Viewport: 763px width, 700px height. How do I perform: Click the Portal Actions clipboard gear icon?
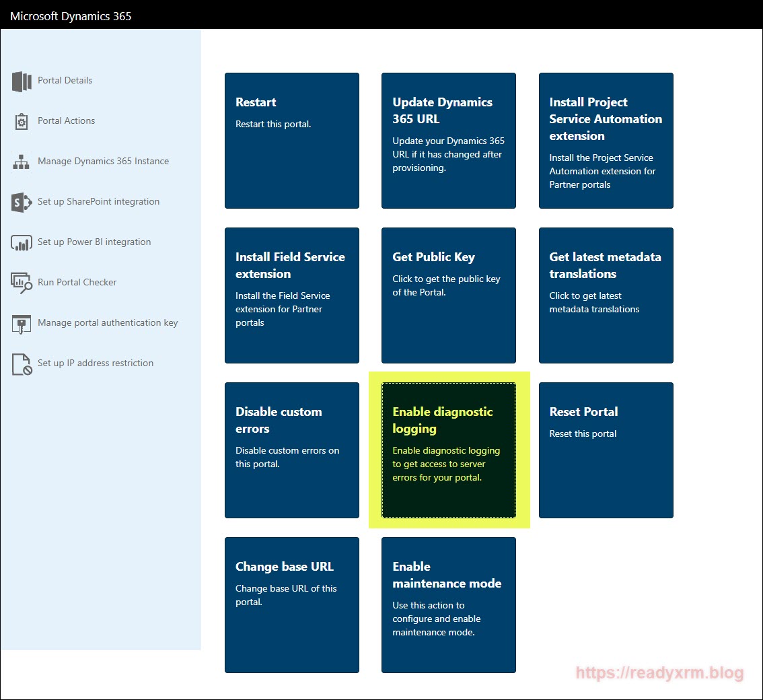tap(22, 122)
